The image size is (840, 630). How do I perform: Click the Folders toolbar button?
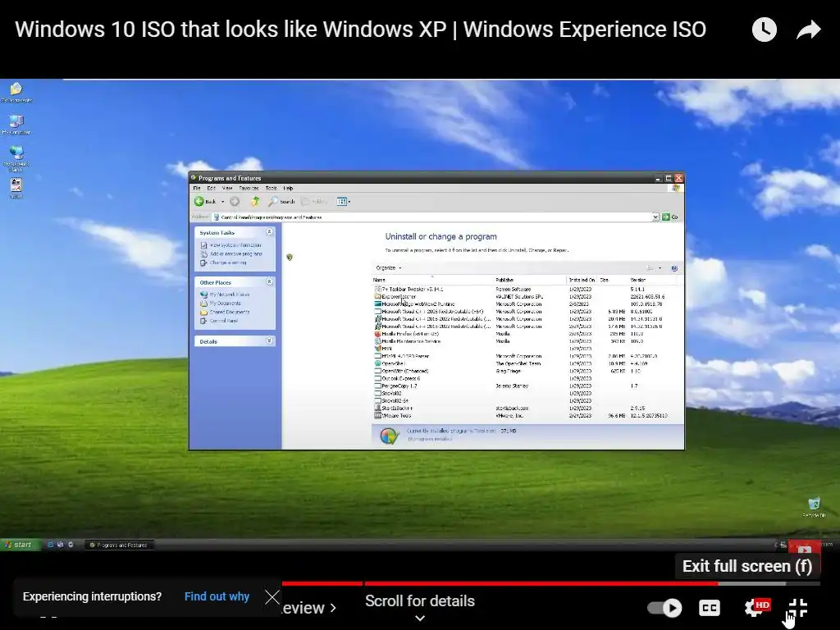[314, 202]
